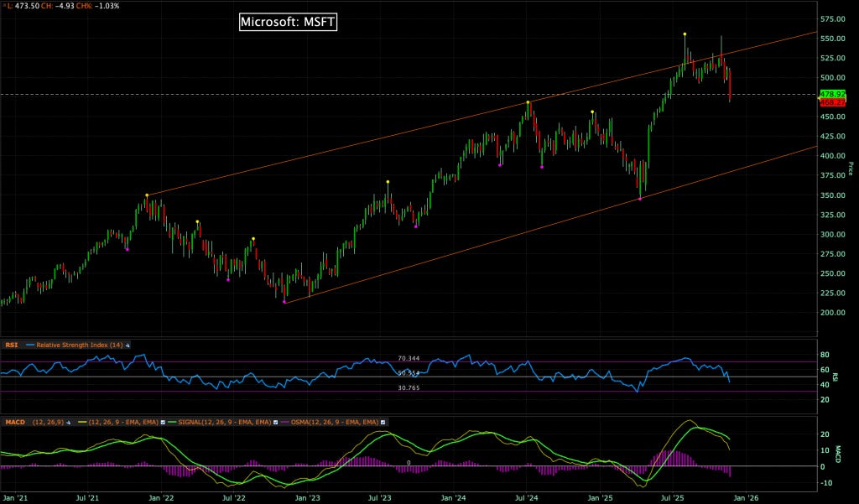Click the yellow dashed MACD line color sample

pos(84,422)
